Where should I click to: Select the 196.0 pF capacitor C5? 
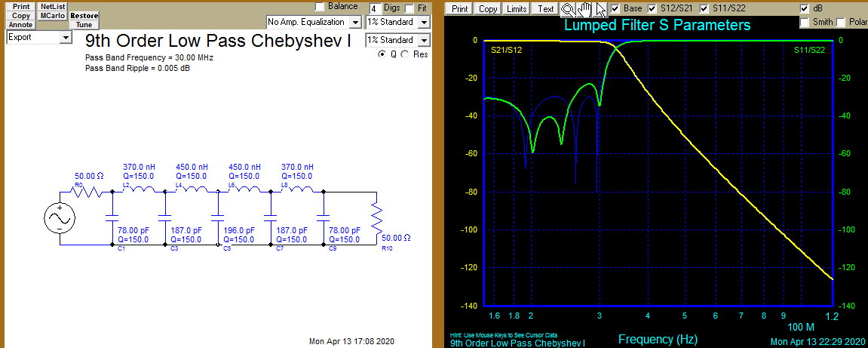218,219
